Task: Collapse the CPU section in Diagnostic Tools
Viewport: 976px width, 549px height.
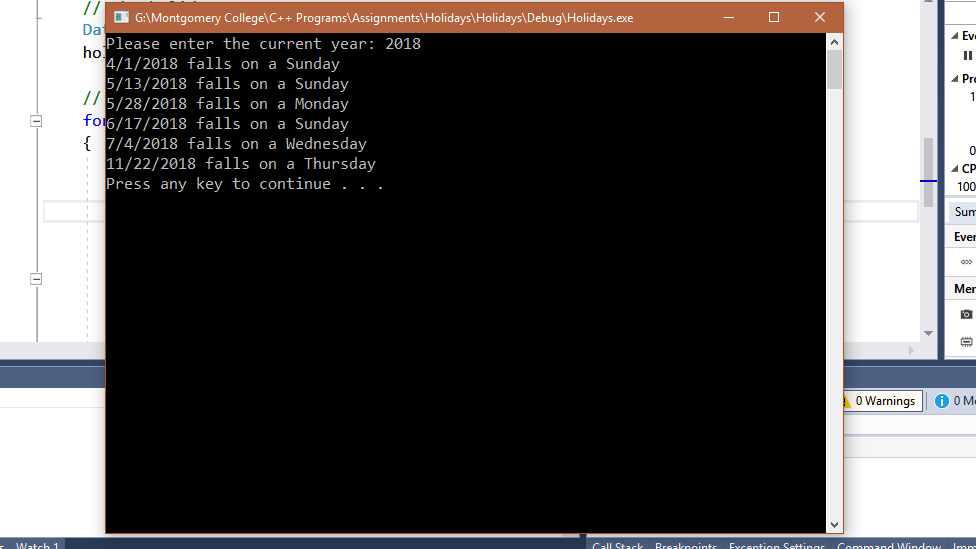Action: [955, 169]
